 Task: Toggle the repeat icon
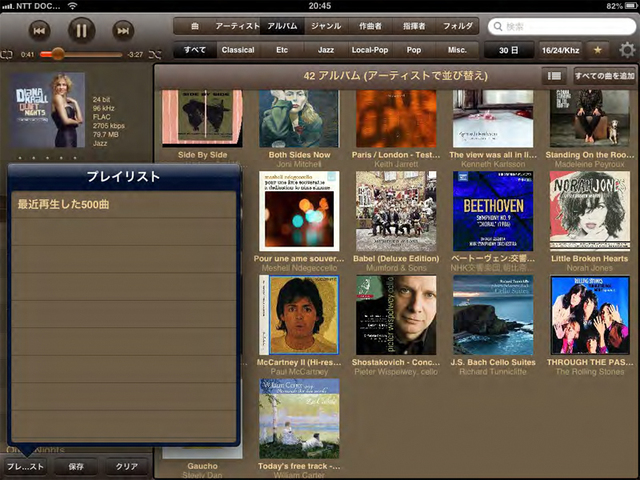(8, 54)
